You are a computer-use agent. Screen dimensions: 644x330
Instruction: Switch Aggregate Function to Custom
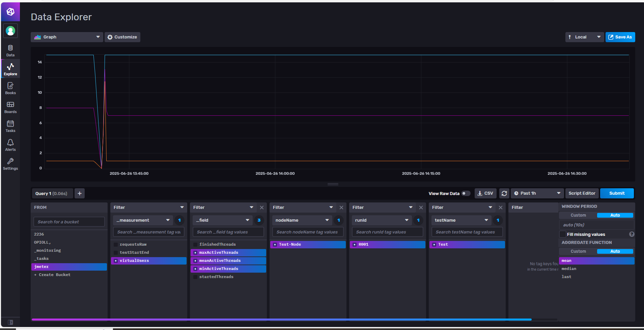(x=578, y=251)
